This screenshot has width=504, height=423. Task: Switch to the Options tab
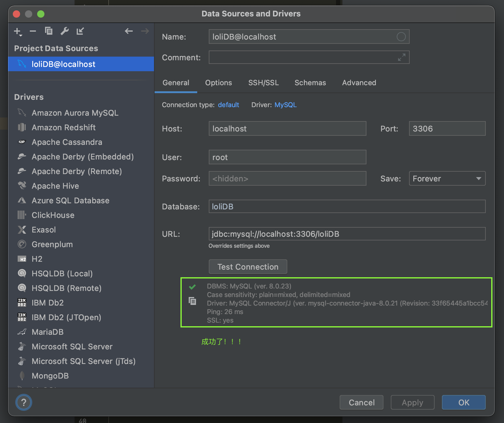(x=219, y=83)
